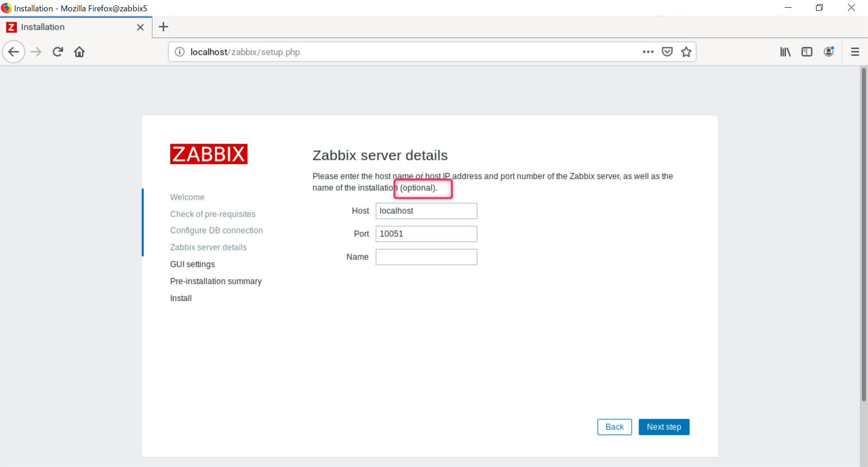The height and width of the screenshot is (467, 868).
Task: Open Firefox library icon
Action: pyautogui.click(x=785, y=52)
